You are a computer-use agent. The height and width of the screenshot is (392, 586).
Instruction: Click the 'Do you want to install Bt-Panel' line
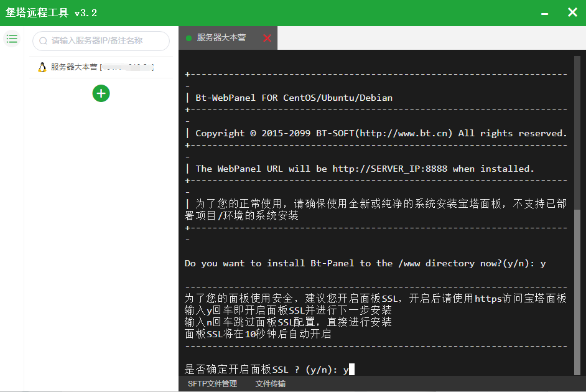click(365, 263)
